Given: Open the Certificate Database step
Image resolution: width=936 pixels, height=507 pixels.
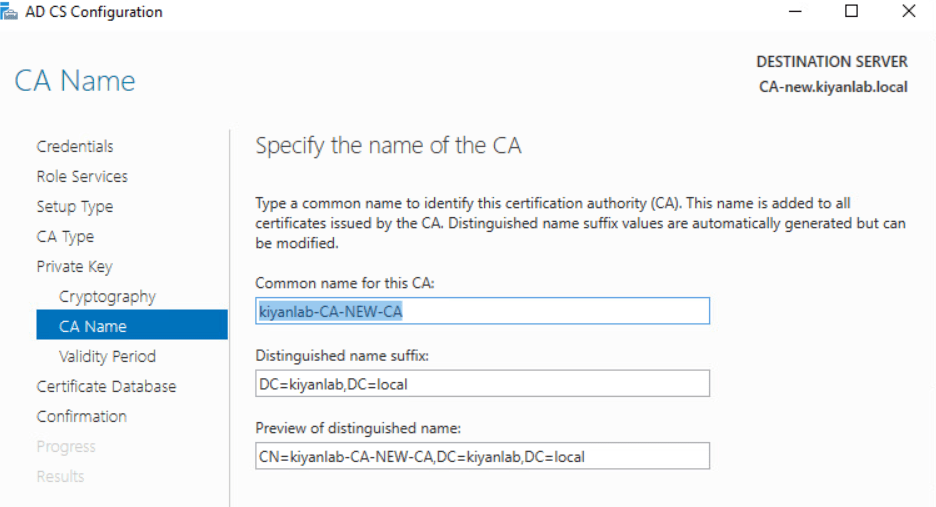Looking at the screenshot, I should click(x=106, y=386).
